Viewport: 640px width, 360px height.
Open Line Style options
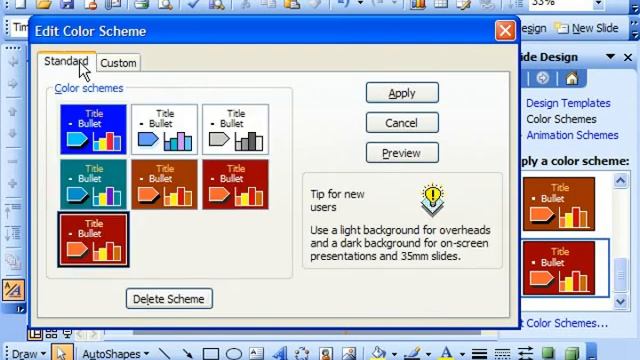pyautogui.click(x=479, y=353)
